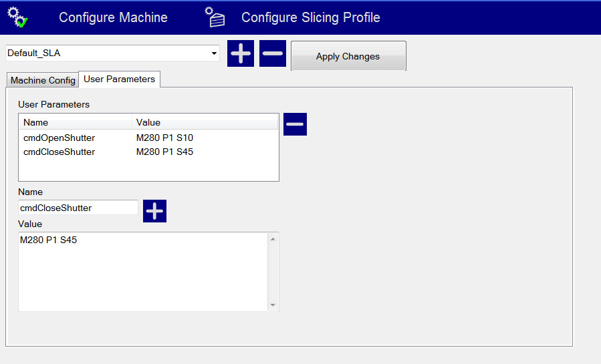The width and height of the screenshot is (601, 364).
Task: Select the cmdCloseShutter row in the parameter list
Action: pos(59,152)
